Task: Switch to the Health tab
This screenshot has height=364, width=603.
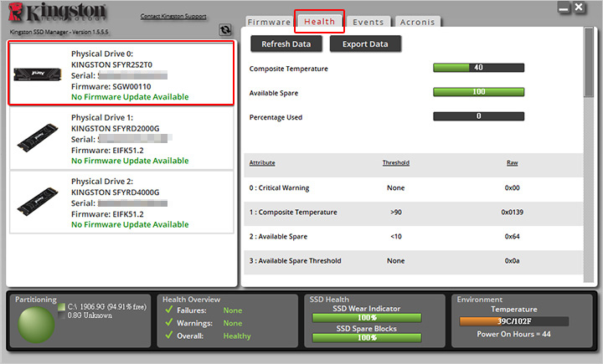Action: (x=319, y=22)
